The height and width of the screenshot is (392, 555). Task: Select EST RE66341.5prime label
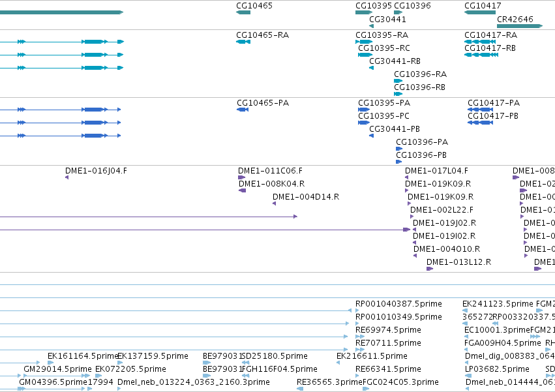(388, 370)
